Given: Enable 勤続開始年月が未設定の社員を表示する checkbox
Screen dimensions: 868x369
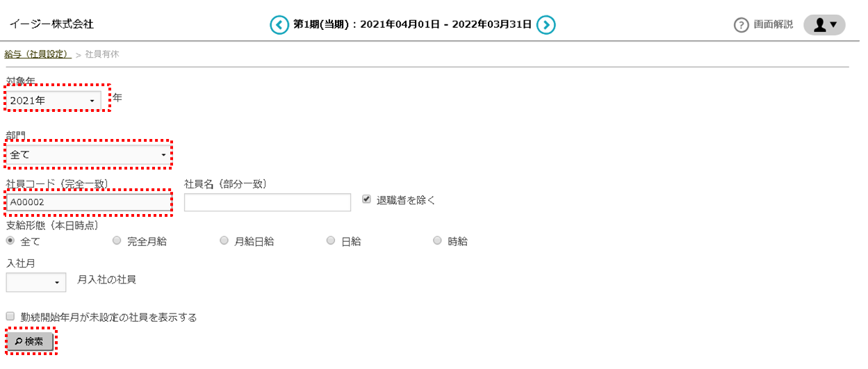Looking at the screenshot, I should (x=10, y=316).
